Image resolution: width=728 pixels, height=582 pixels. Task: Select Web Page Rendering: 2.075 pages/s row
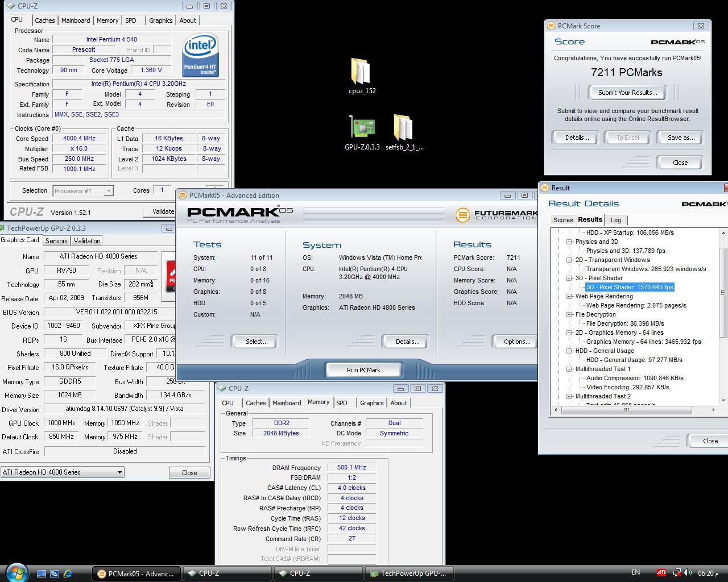tap(636, 305)
